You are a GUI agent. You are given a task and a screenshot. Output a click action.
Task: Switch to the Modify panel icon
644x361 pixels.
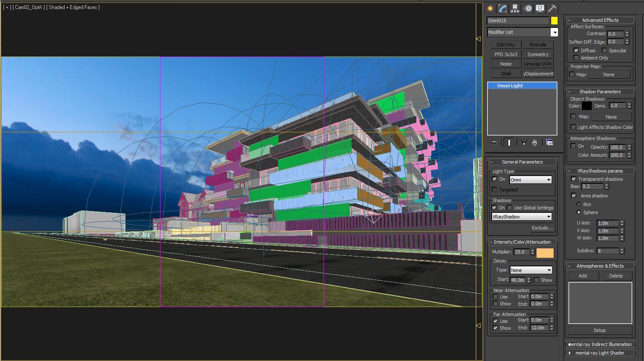pos(502,8)
